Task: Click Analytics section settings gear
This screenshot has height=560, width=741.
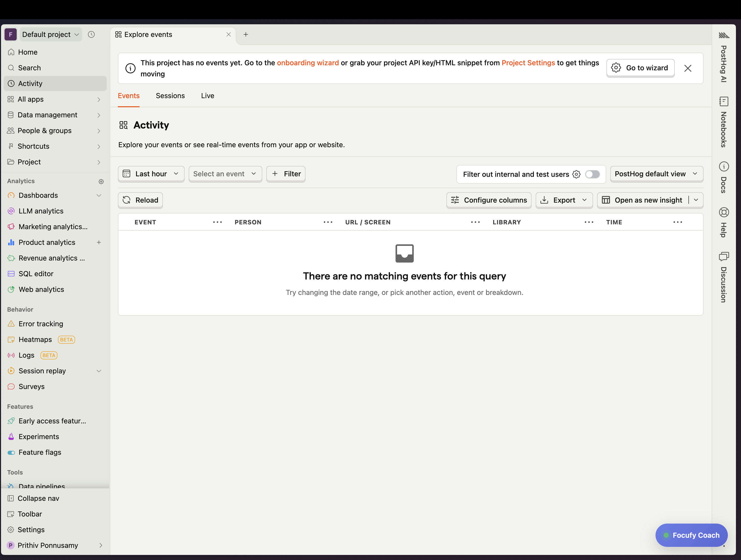Action: pyautogui.click(x=101, y=182)
